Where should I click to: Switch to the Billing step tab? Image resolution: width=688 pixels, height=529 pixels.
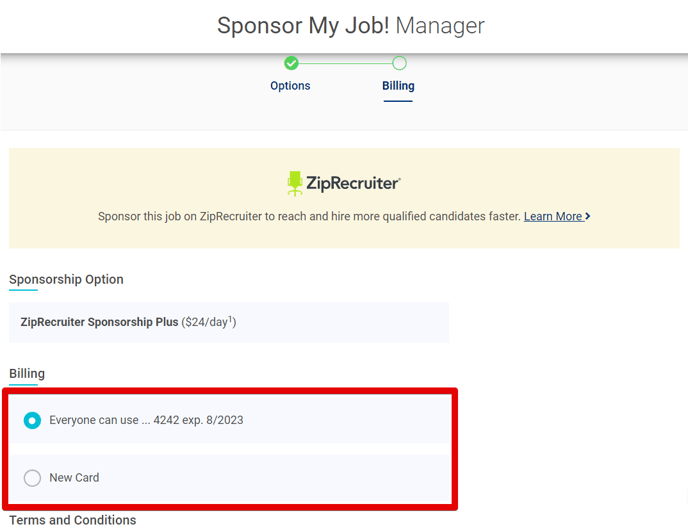point(398,86)
